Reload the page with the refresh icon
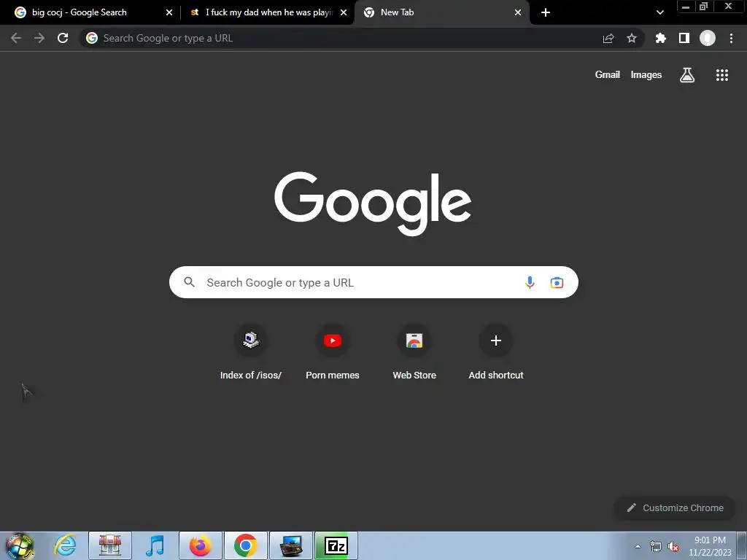The image size is (747, 560). coord(63,38)
